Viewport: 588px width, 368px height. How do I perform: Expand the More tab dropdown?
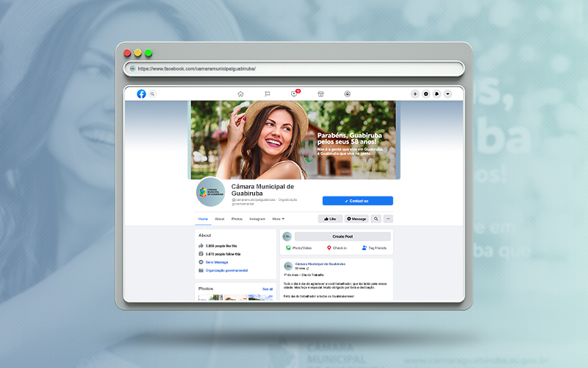tap(279, 219)
